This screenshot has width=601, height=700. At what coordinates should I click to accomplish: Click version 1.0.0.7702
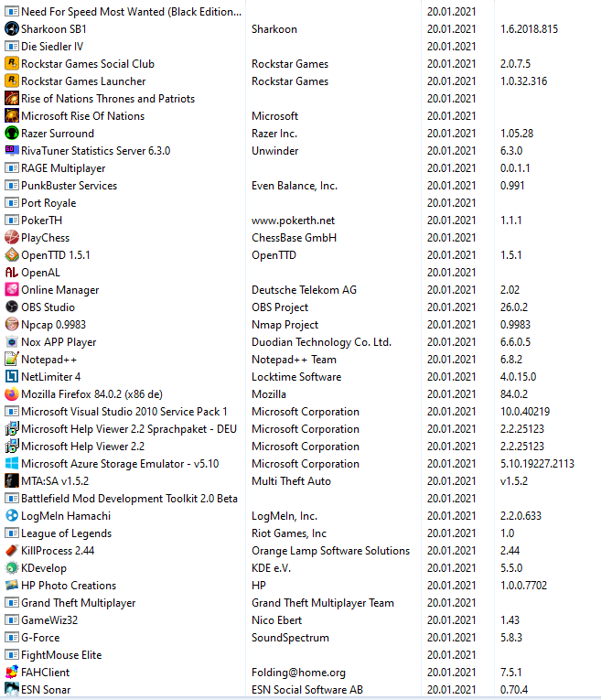click(523, 586)
